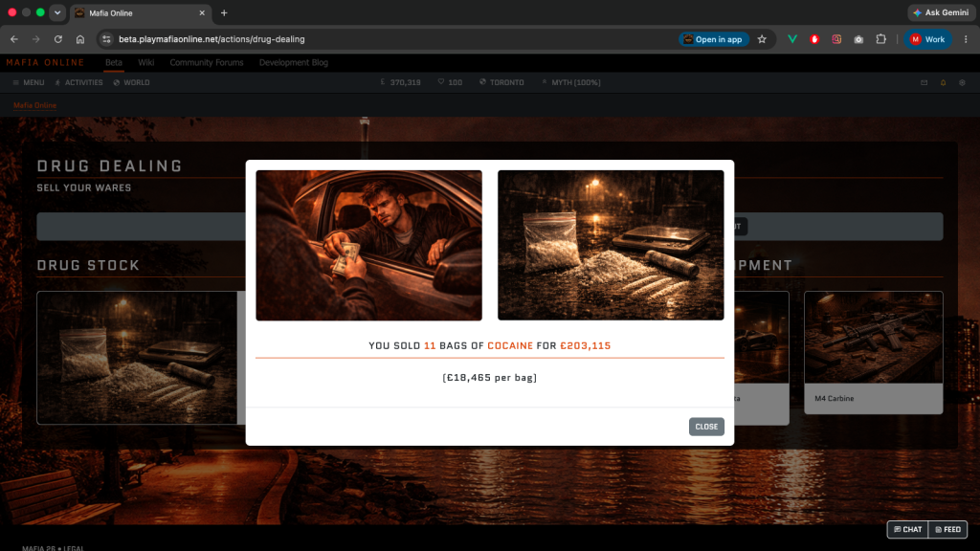Open the FEED panel button

[948, 529]
